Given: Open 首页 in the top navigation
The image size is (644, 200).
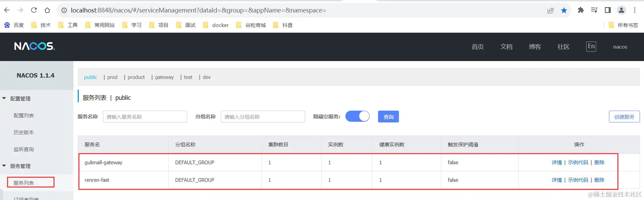Looking at the screenshot, I should pyautogui.click(x=478, y=47).
